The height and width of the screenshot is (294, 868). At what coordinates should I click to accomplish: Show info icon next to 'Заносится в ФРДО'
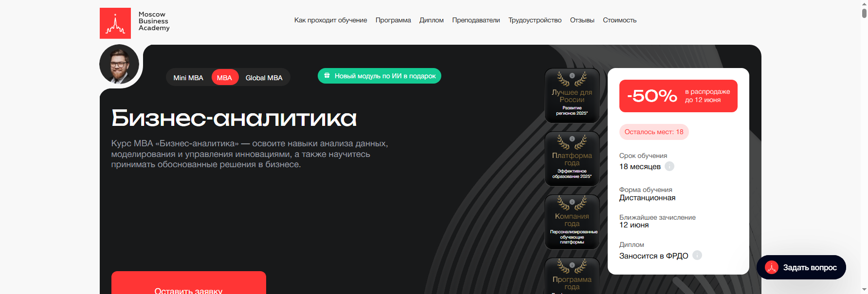(697, 255)
